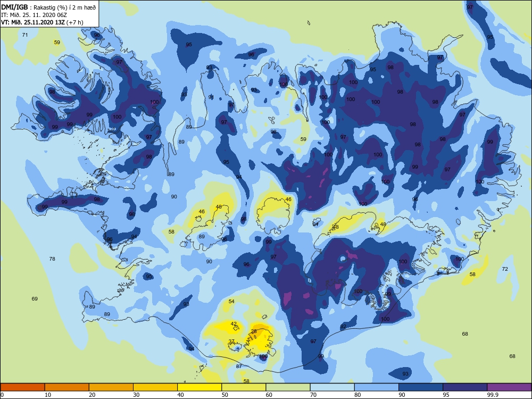Click the medium blue 80–90 legend swatch
Image resolution: width=532 pixels, height=399 pixels.
pos(377,387)
